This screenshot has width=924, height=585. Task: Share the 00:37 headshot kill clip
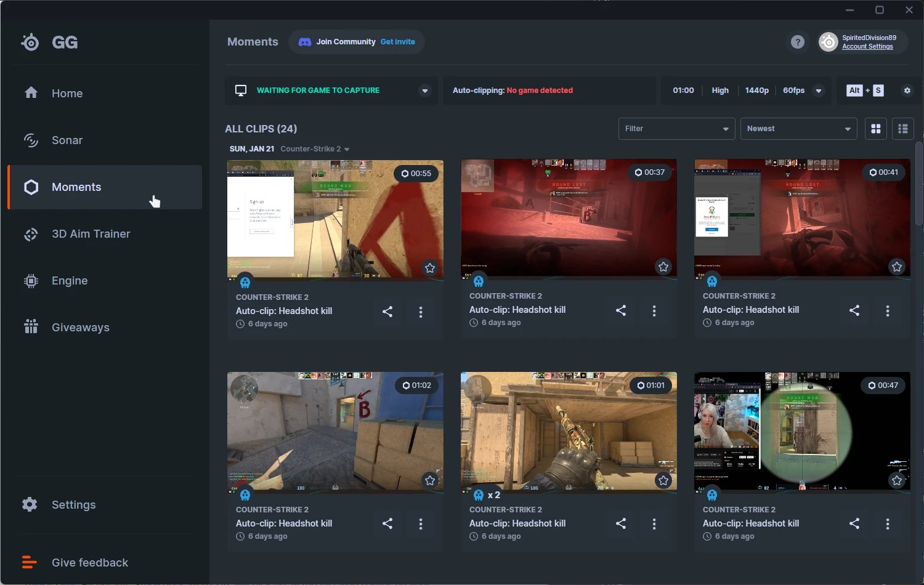point(621,310)
